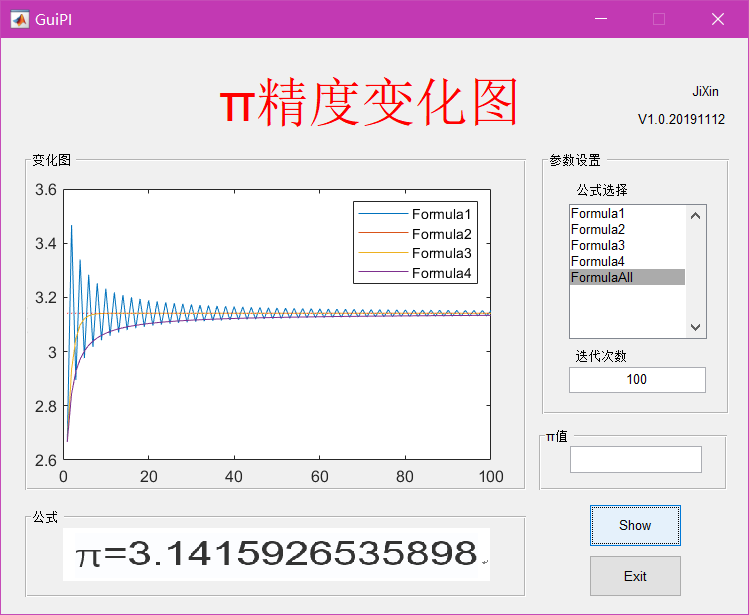
Task: Minimize the GuiPI window
Action: tap(601, 19)
